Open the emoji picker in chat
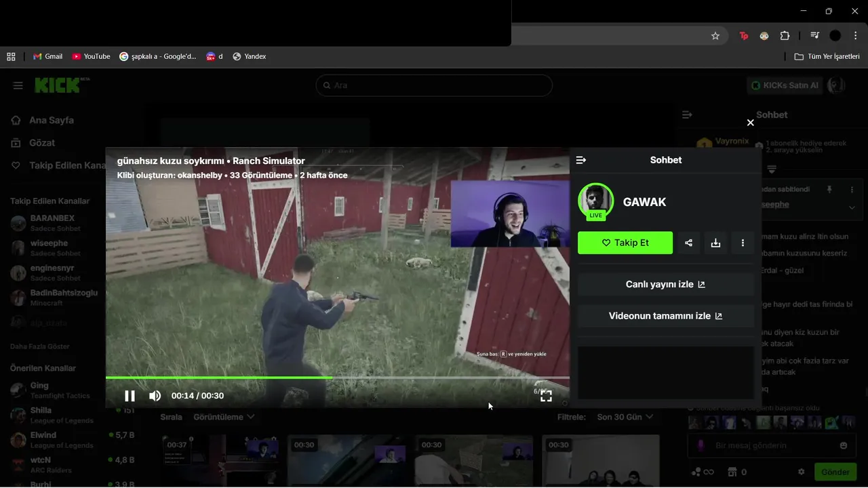The height and width of the screenshot is (488, 868). [x=844, y=445]
